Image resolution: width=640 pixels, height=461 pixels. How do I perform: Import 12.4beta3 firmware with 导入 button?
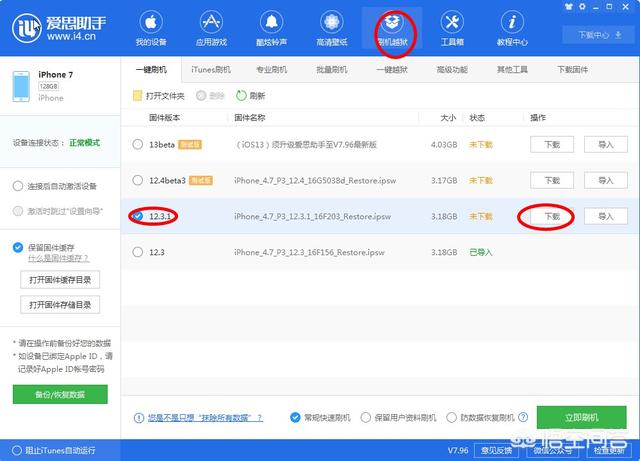606,180
